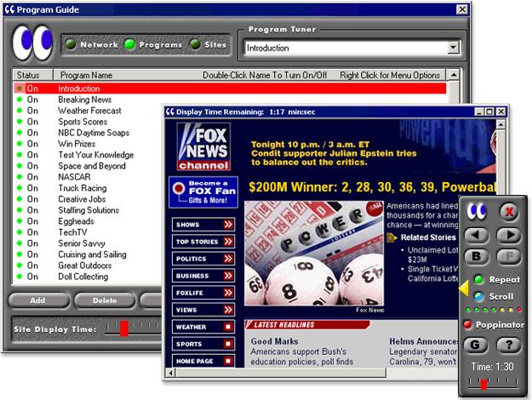The image size is (532, 400).
Task: Select the Network view radio light
Action: (71, 44)
